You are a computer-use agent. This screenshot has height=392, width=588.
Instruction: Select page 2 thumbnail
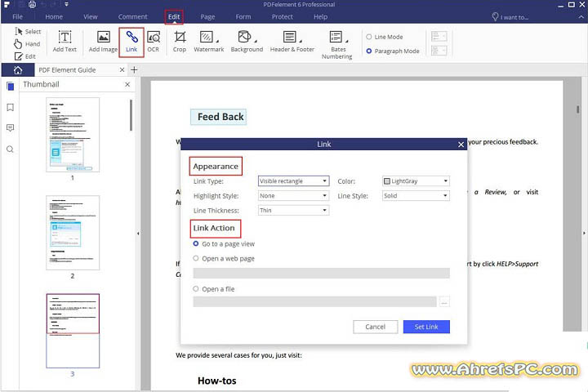(x=73, y=233)
